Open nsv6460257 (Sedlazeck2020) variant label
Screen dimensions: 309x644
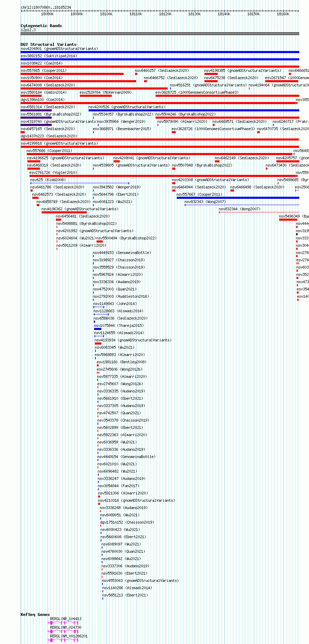click(162, 70)
